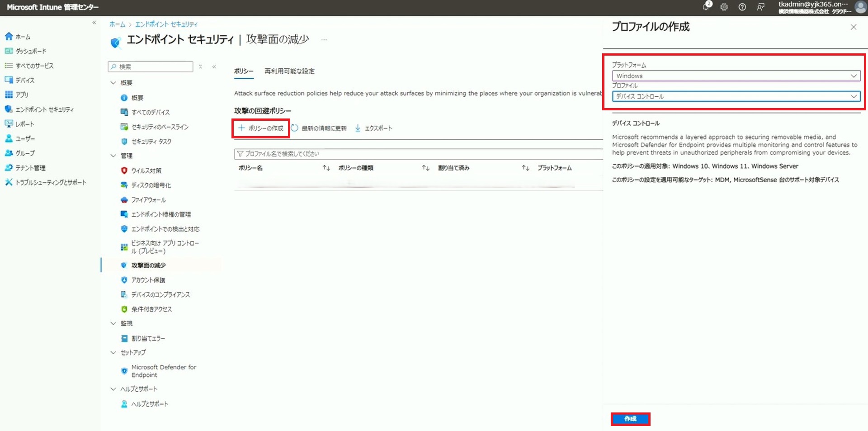
Task: Clear the sidebar search X icon
Action: tap(200, 66)
